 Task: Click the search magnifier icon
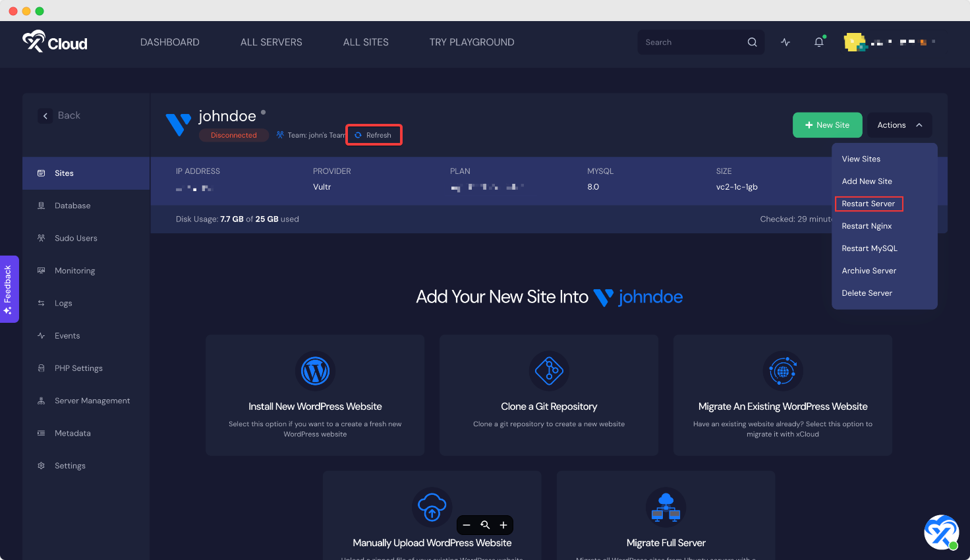pos(752,42)
